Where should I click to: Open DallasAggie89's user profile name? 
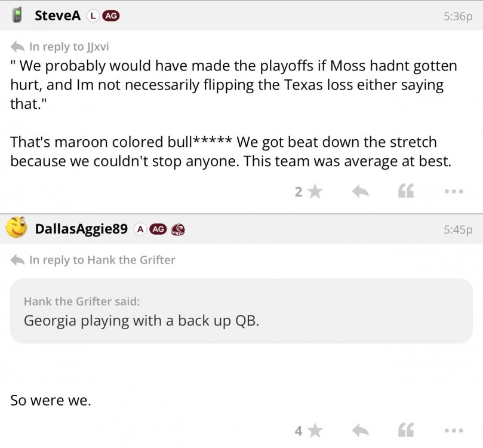coord(81,229)
